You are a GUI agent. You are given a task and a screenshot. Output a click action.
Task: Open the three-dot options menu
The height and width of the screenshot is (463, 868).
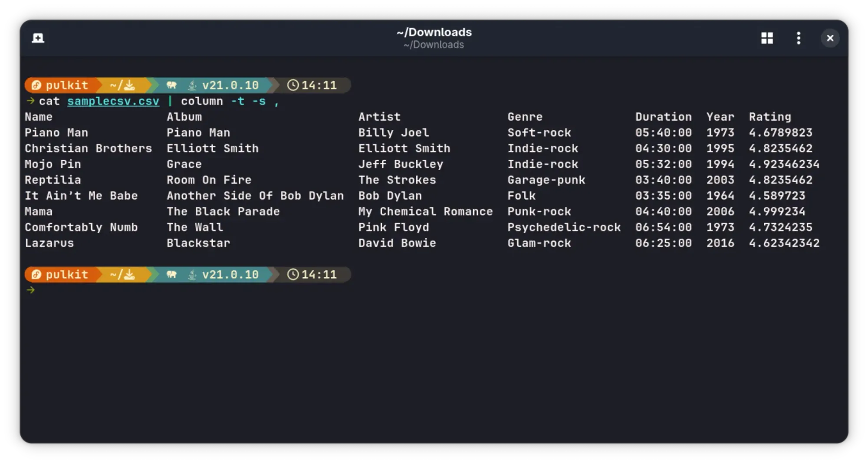click(799, 38)
